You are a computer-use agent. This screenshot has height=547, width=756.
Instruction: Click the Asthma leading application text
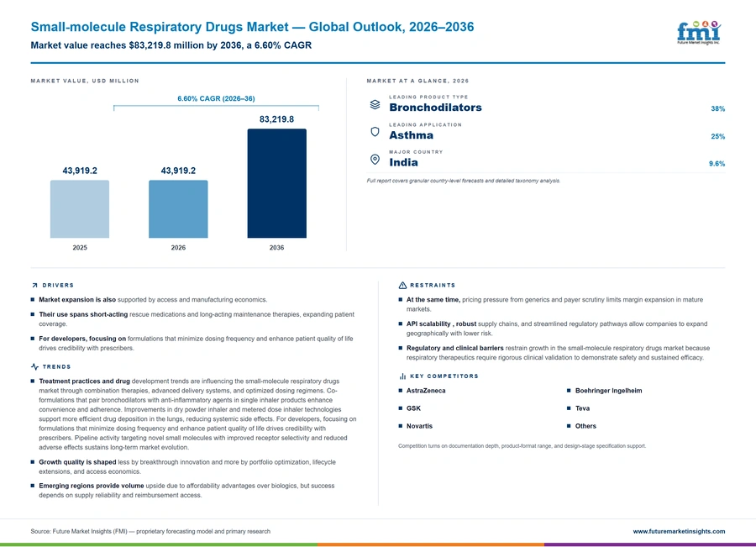[x=412, y=135]
